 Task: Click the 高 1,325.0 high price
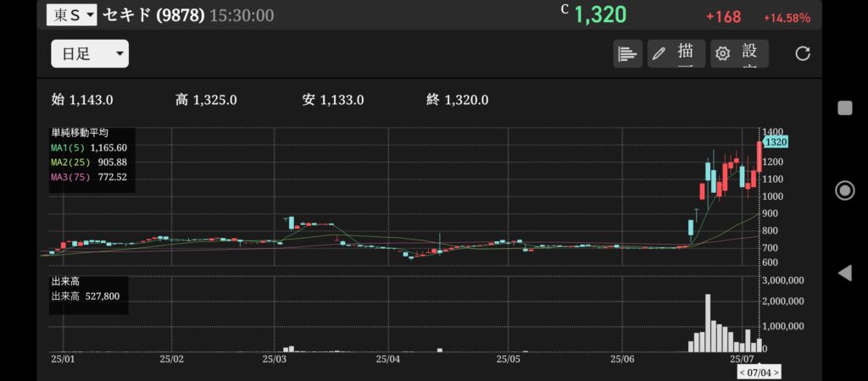[206, 100]
